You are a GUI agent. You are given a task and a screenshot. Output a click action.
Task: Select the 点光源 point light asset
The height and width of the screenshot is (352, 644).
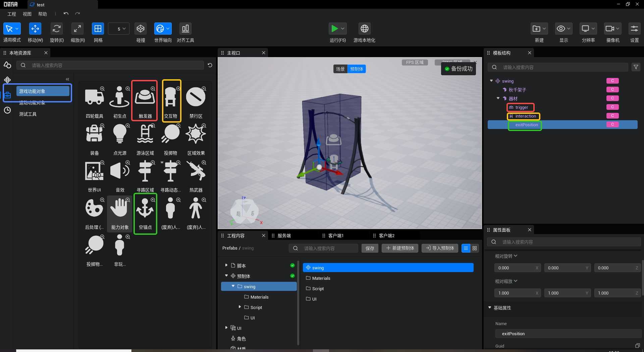[x=120, y=138]
